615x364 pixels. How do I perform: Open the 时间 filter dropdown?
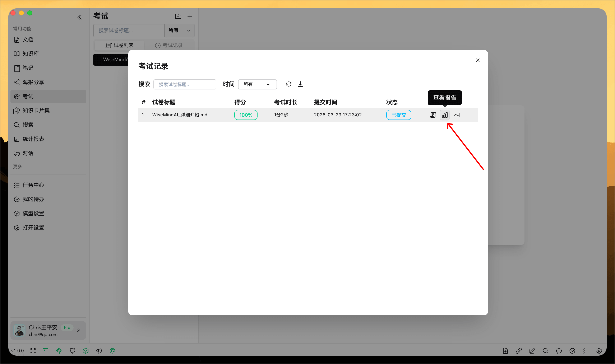pyautogui.click(x=257, y=84)
